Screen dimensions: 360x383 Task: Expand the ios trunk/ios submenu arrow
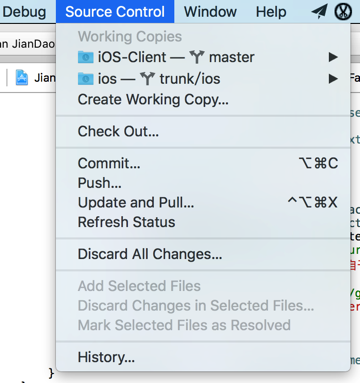coord(333,79)
